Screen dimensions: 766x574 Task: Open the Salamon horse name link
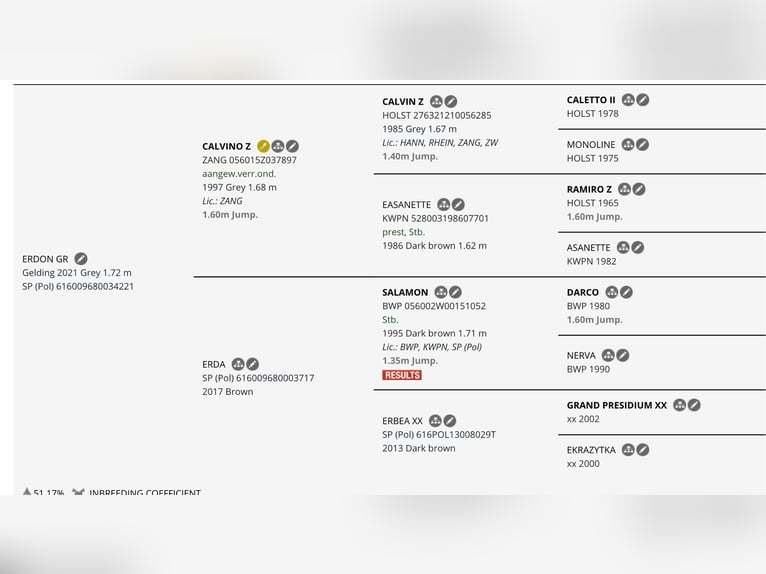tap(405, 293)
